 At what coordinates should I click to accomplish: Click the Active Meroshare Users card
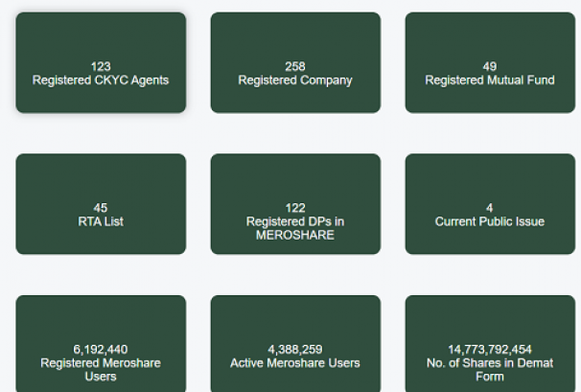294,345
